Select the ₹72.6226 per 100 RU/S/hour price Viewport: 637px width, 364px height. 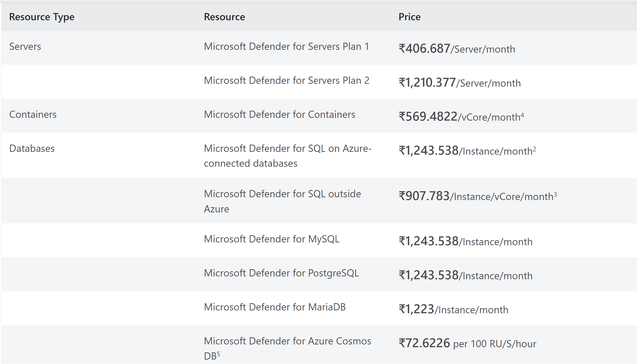[x=467, y=343]
